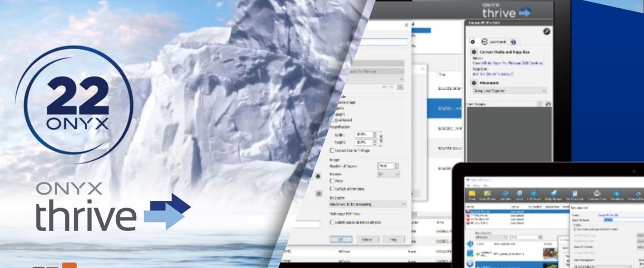Click the Number of Copies stepper
The height and width of the screenshot is (268, 644).
click(x=388, y=166)
